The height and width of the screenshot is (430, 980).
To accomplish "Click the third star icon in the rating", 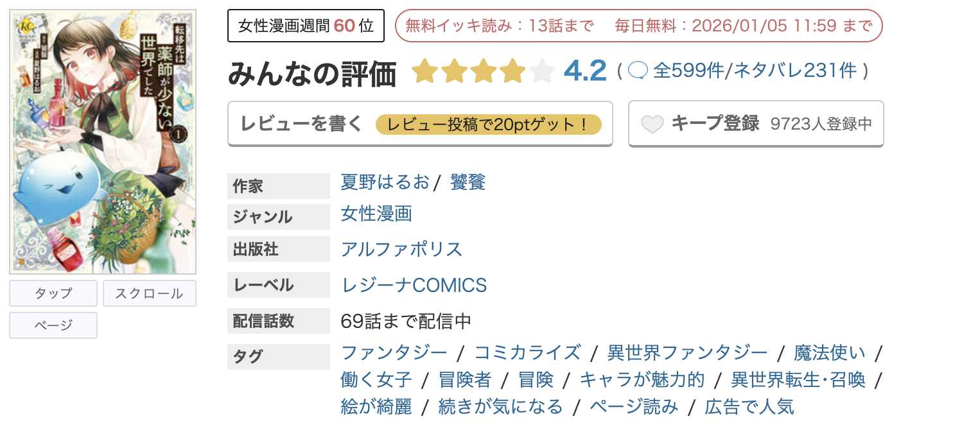I will coord(484,71).
